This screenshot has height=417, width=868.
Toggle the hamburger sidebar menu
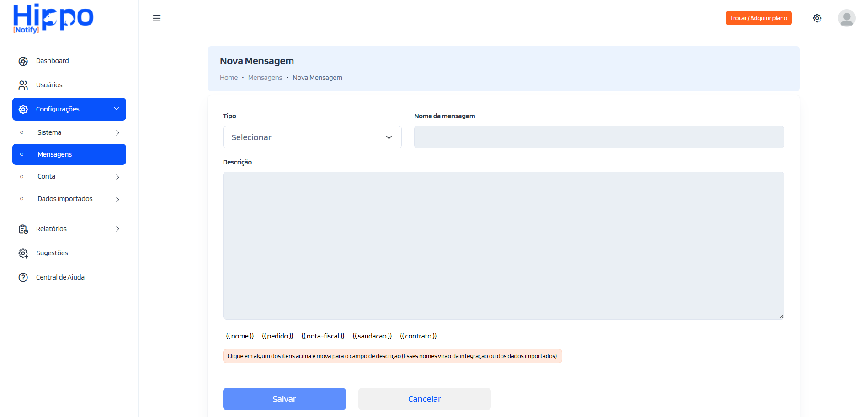(156, 18)
